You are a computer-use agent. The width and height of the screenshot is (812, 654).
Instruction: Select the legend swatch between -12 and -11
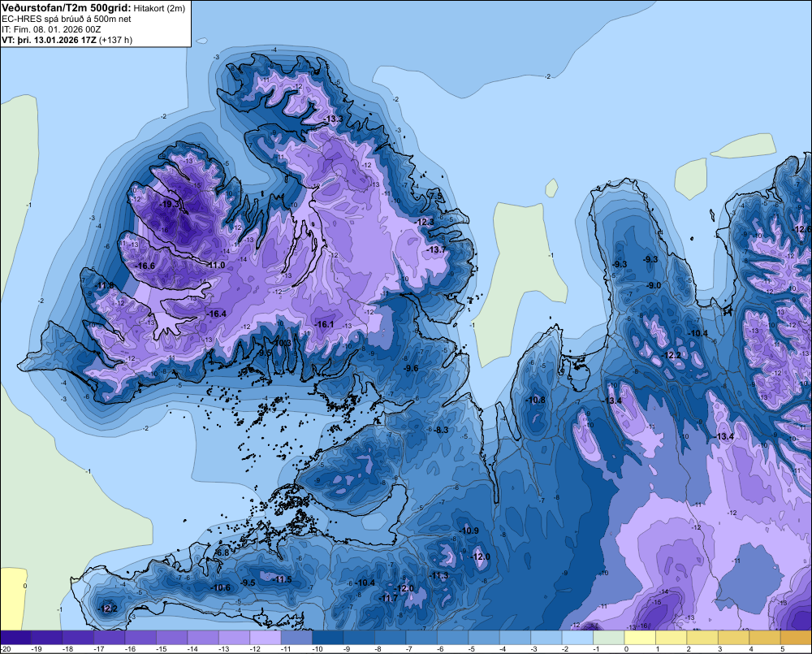(266, 638)
